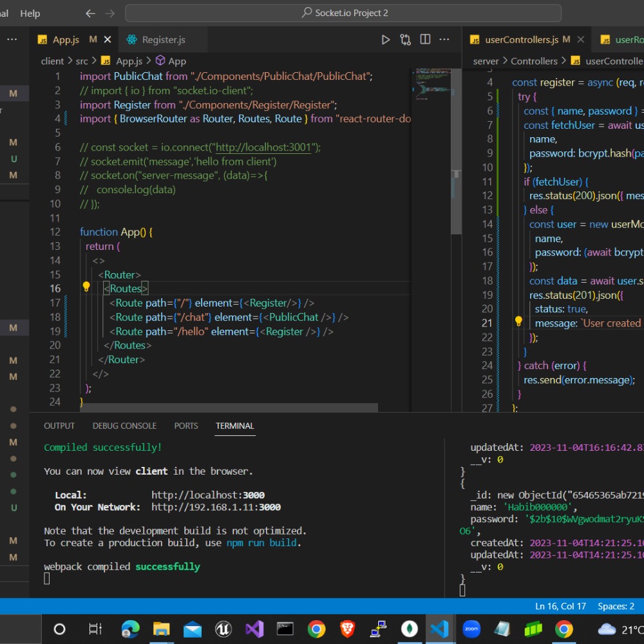Screen dimensions: 644x644
Task: Show code actions lightbulb beside Routes line
Action: (x=86, y=287)
